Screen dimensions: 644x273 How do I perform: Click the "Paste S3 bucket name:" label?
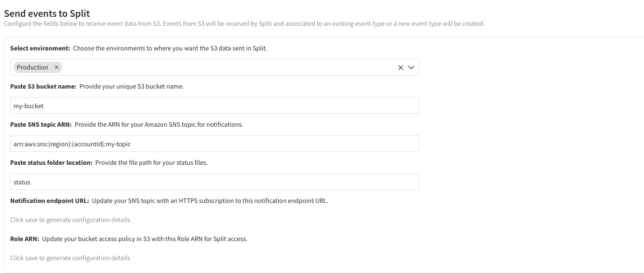tap(43, 86)
